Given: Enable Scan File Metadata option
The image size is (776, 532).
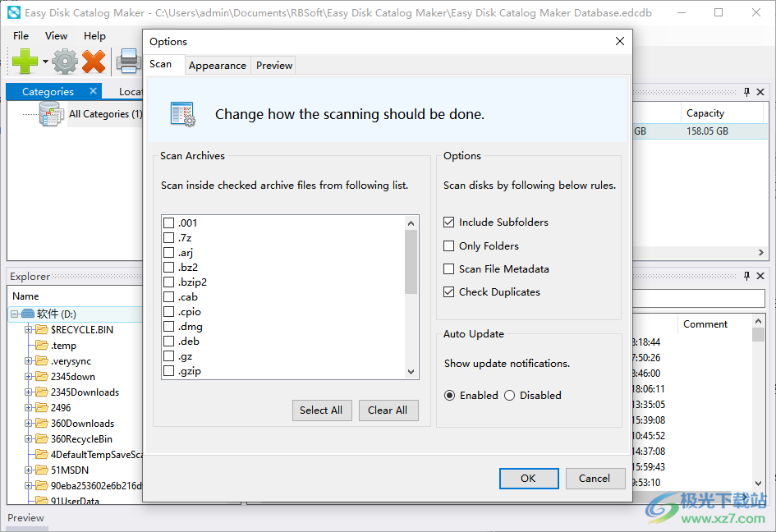Looking at the screenshot, I should 449,268.
